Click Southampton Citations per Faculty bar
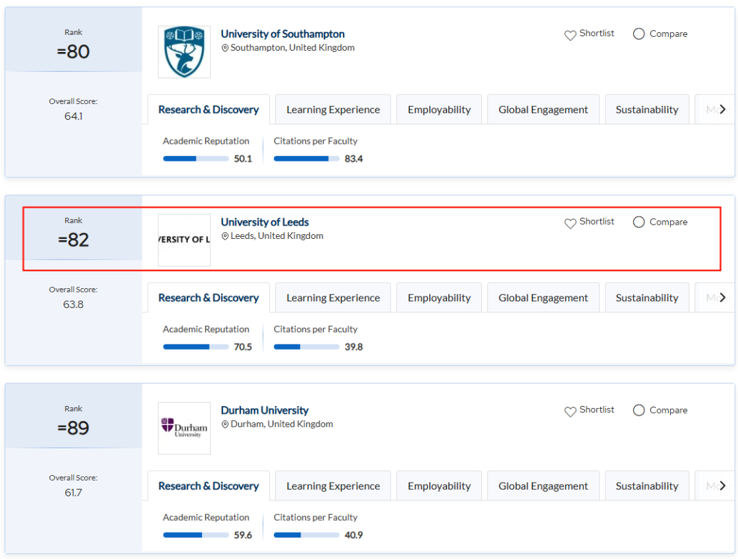This screenshot has height=560, width=738. 307,159
